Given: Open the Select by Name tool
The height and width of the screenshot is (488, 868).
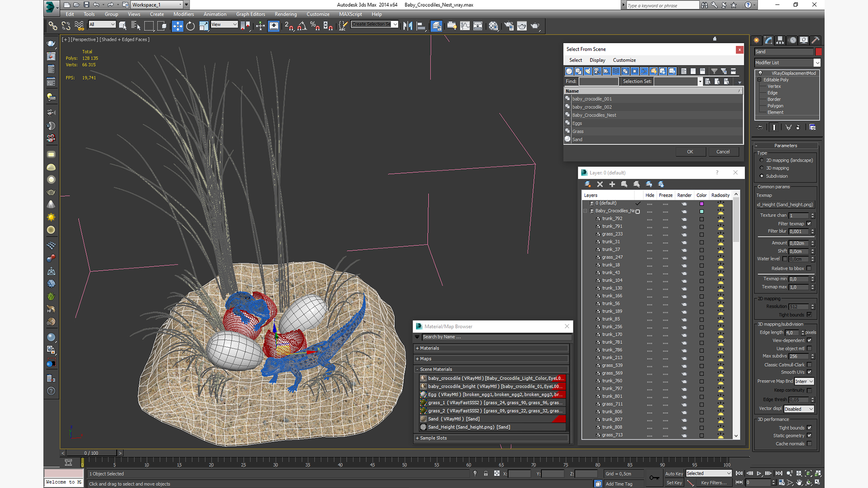Looking at the screenshot, I should (x=135, y=26).
